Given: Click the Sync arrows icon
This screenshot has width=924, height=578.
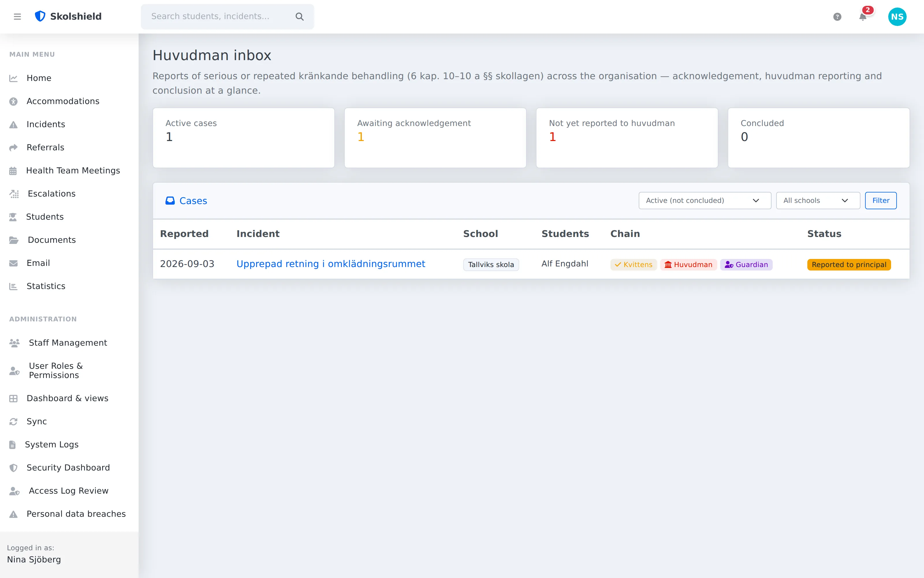Looking at the screenshot, I should coord(13,422).
